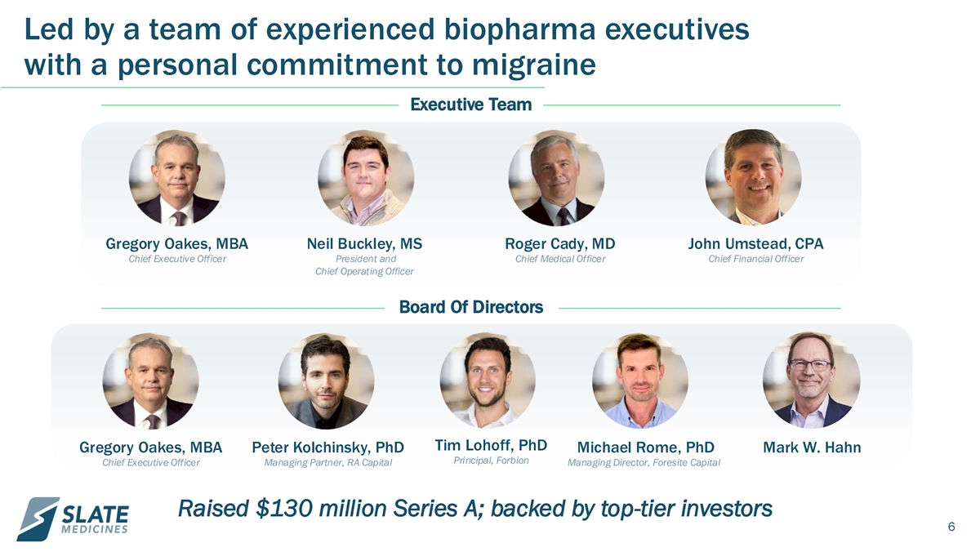
Task: Select Tim Lohoff's portrait
Action: pyautogui.click(x=488, y=381)
